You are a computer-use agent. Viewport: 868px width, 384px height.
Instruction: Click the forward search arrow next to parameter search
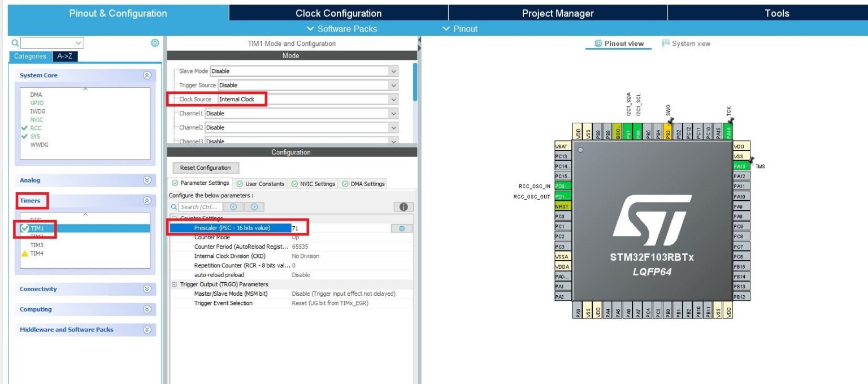[x=253, y=206]
